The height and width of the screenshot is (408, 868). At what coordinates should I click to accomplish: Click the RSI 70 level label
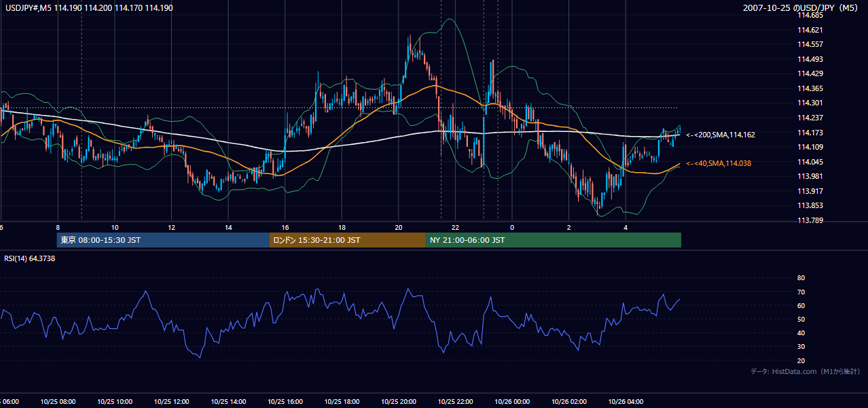click(801, 292)
